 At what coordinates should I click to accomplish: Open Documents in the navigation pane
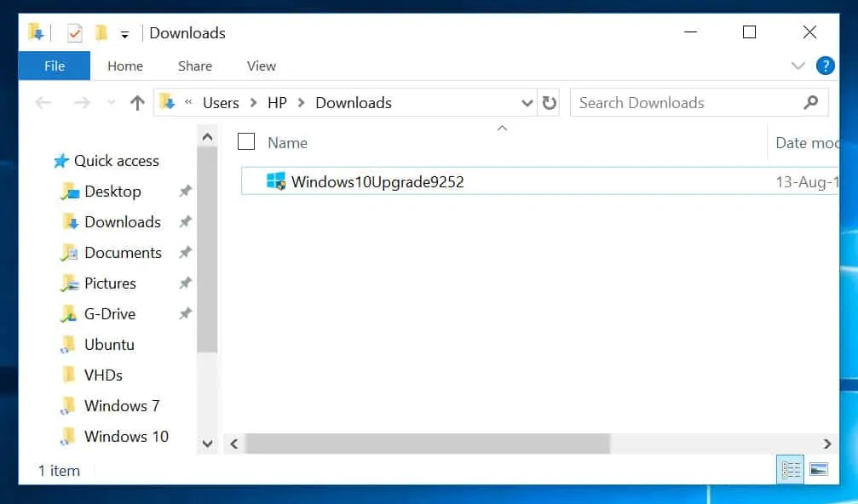(123, 253)
